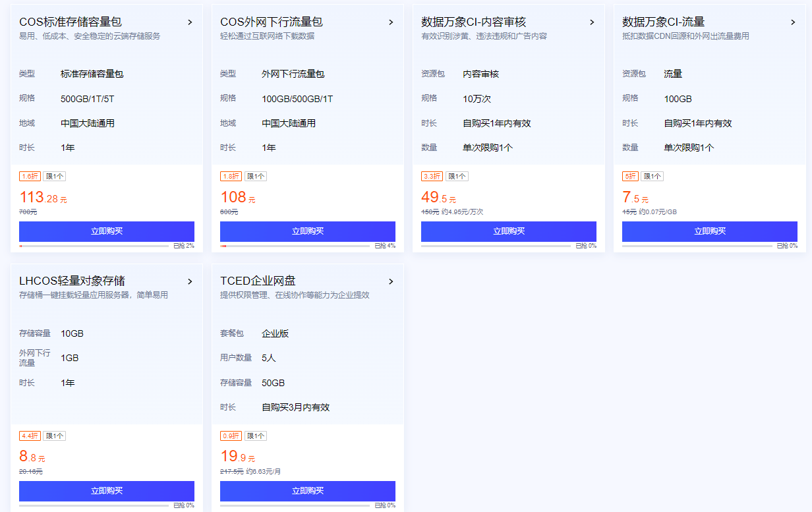
Task: Click the 8.8元 price text
Action: (32, 457)
